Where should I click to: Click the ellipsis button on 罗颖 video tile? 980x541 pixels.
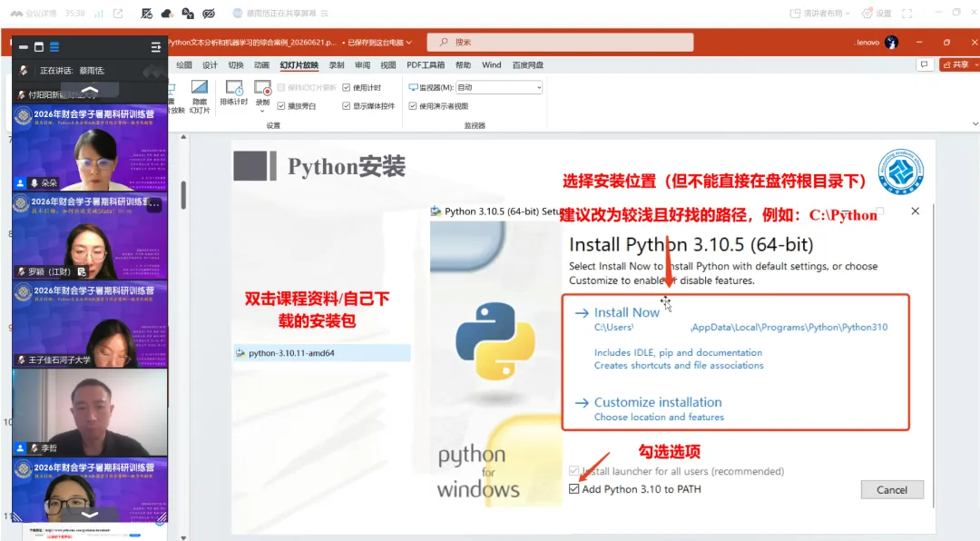155,204
